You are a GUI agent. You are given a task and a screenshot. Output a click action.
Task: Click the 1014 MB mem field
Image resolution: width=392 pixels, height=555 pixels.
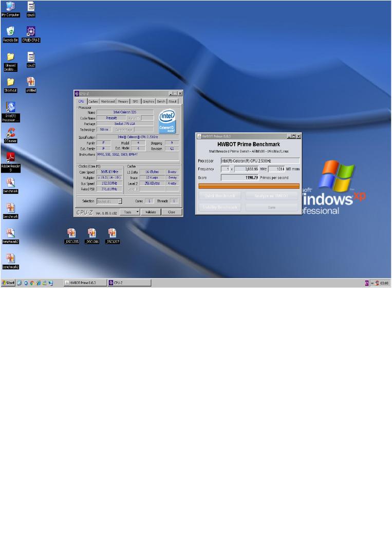(277, 169)
